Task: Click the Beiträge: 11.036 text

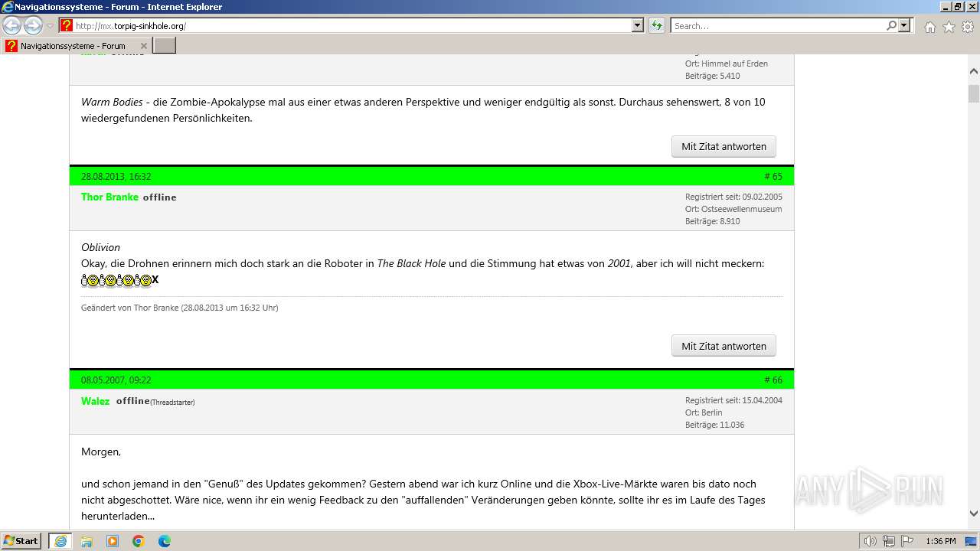Action: pos(714,425)
